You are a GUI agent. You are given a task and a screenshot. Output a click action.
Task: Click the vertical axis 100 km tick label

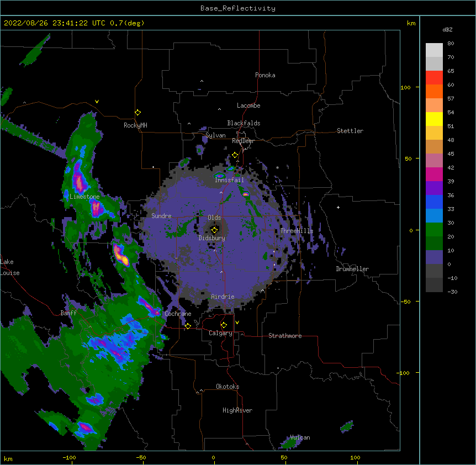click(405, 87)
